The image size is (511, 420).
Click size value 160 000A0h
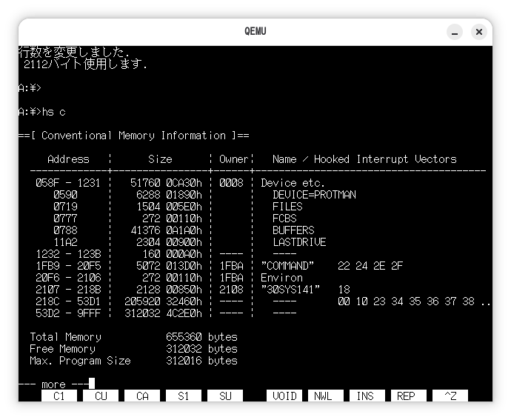pos(172,253)
